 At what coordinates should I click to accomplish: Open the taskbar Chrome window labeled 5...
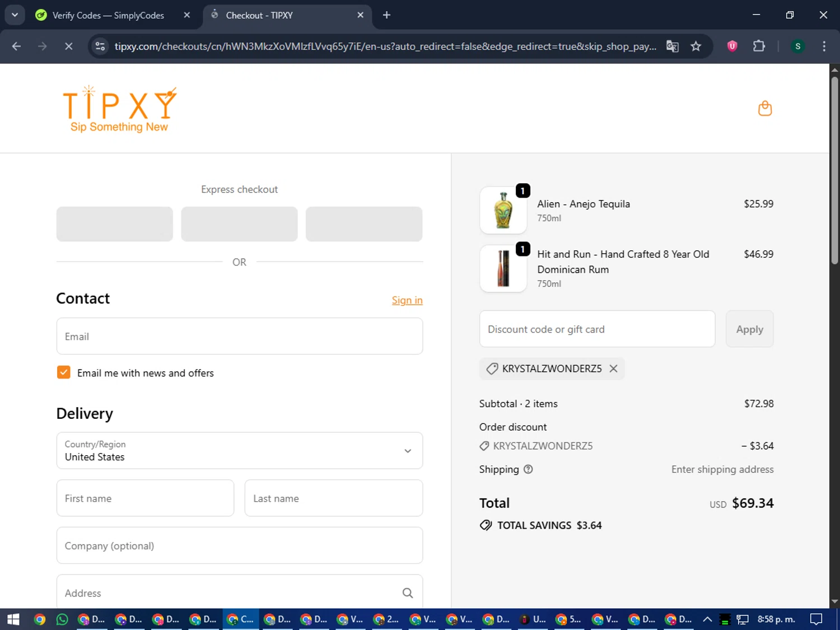(x=568, y=619)
